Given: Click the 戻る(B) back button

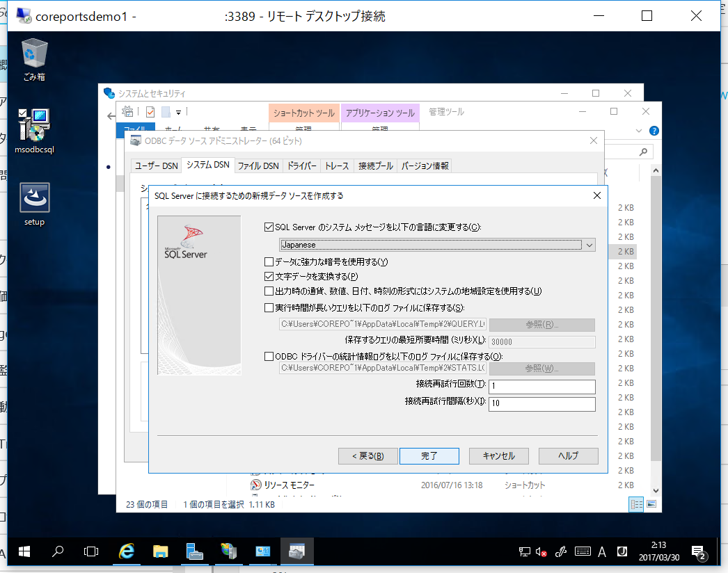Looking at the screenshot, I should [367, 456].
